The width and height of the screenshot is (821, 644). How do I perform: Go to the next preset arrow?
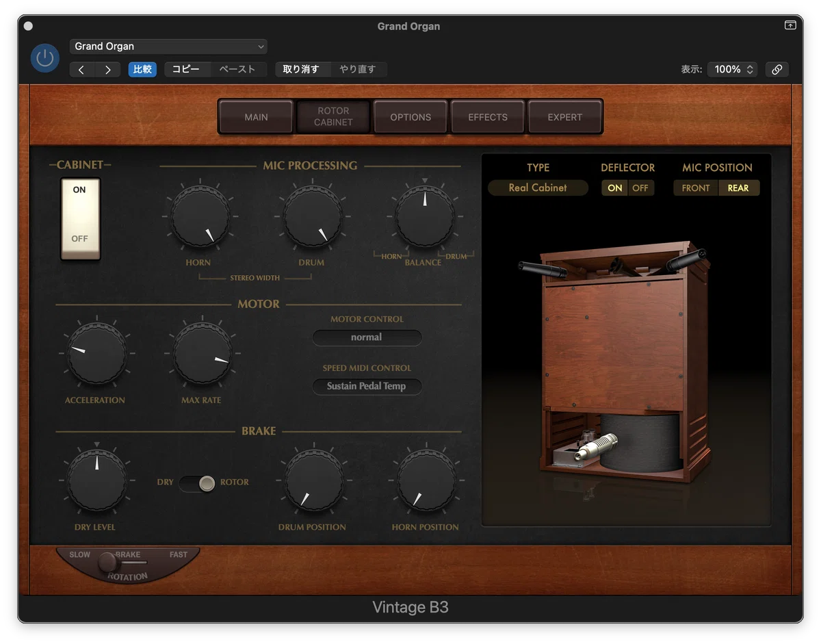[107, 70]
